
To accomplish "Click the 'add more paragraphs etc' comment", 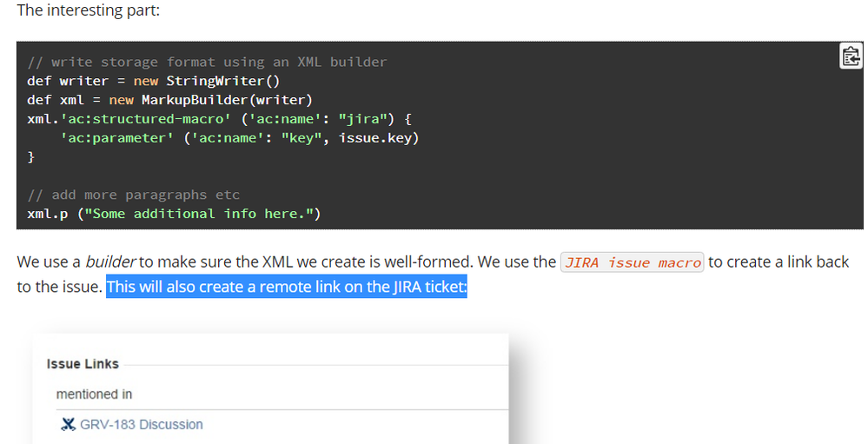I will click(x=134, y=195).
